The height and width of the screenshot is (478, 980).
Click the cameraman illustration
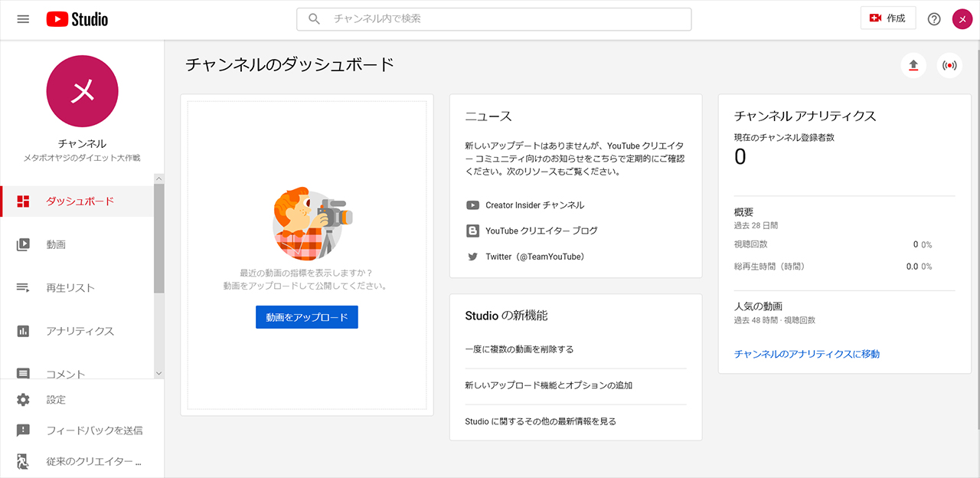(x=312, y=224)
